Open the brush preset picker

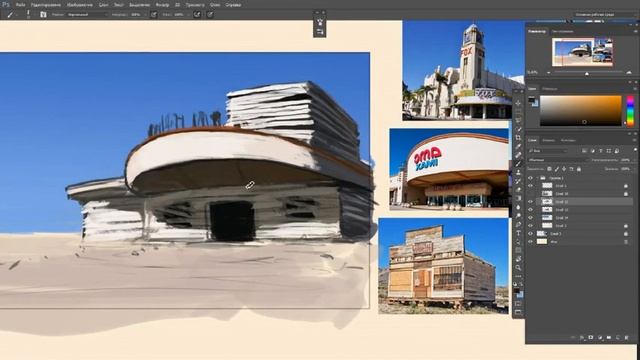tap(29, 14)
